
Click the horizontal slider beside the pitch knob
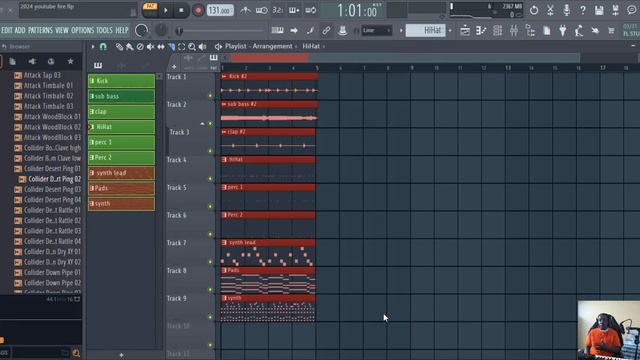[x=220, y=31]
